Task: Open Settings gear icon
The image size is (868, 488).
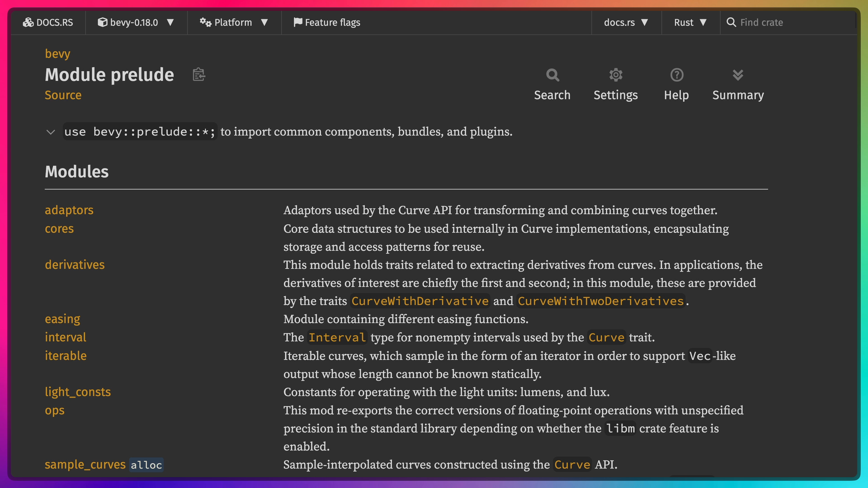Action: 615,75
